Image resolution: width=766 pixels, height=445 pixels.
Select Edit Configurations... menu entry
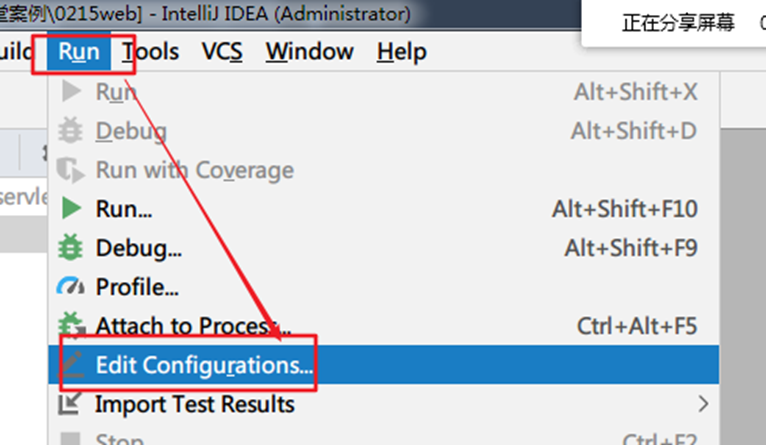(204, 365)
